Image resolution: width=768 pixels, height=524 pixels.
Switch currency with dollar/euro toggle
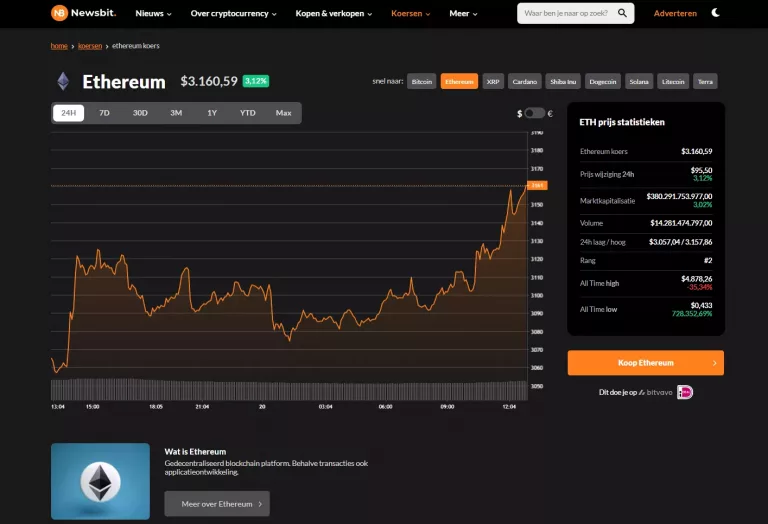click(x=535, y=113)
